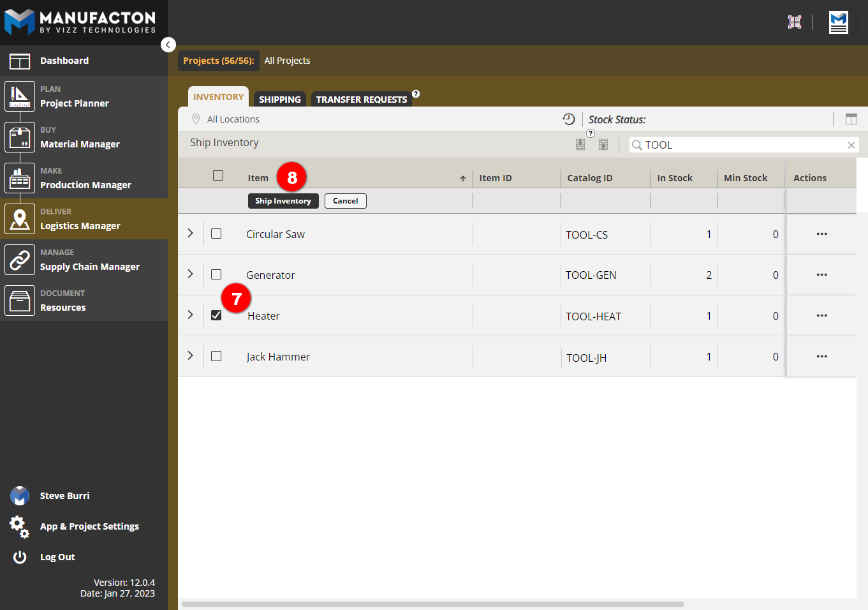Open the Production Manager factory icon
Image resolution: width=868 pixels, height=610 pixels.
tap(20, 178)
